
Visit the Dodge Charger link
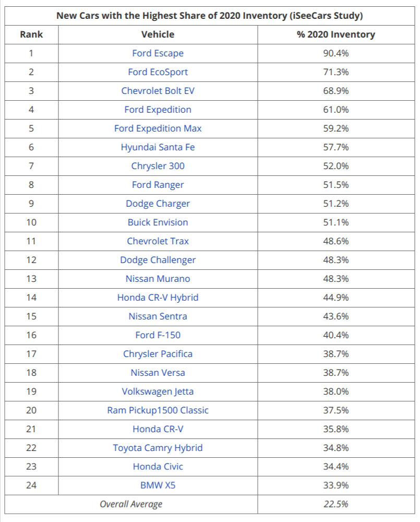pos(158,204)
